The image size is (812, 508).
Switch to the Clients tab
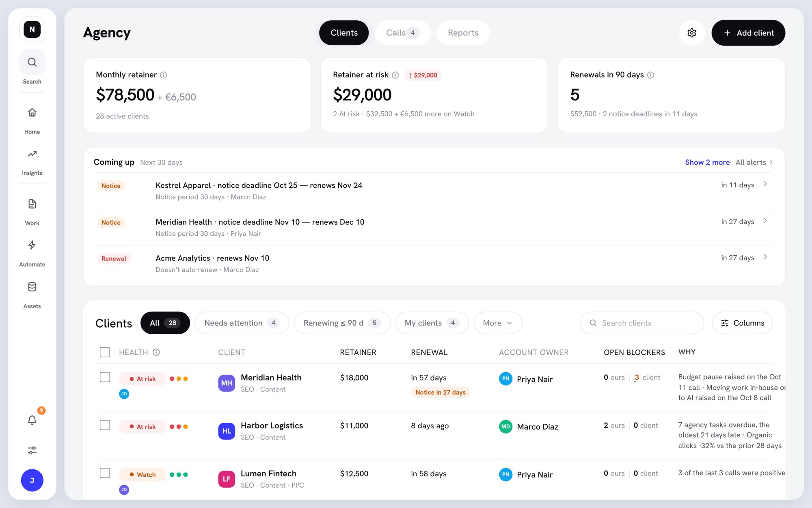tap(344, 33)
